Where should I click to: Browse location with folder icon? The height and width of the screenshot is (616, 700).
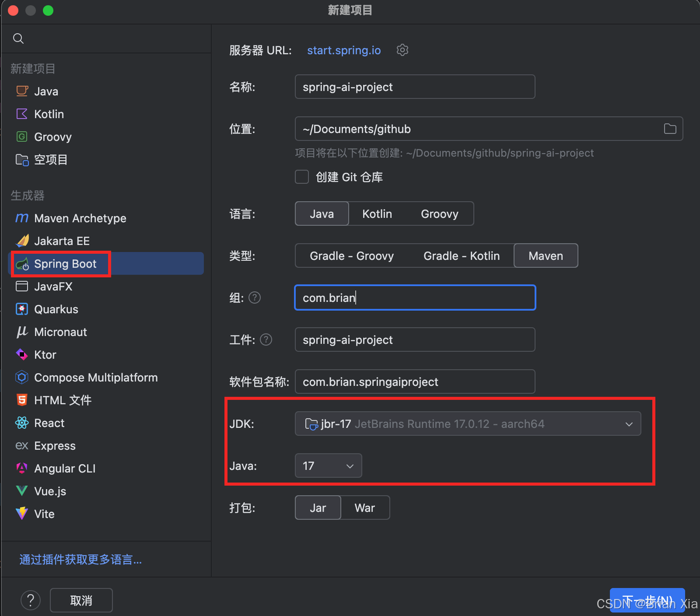pyautogui.click(x=670, y=129)
